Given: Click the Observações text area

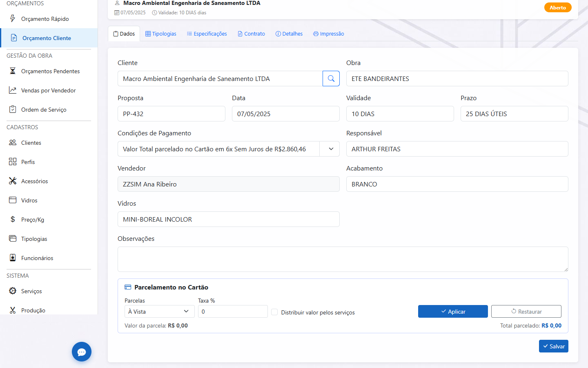Looking at the screenshot, I should (343, 259).
